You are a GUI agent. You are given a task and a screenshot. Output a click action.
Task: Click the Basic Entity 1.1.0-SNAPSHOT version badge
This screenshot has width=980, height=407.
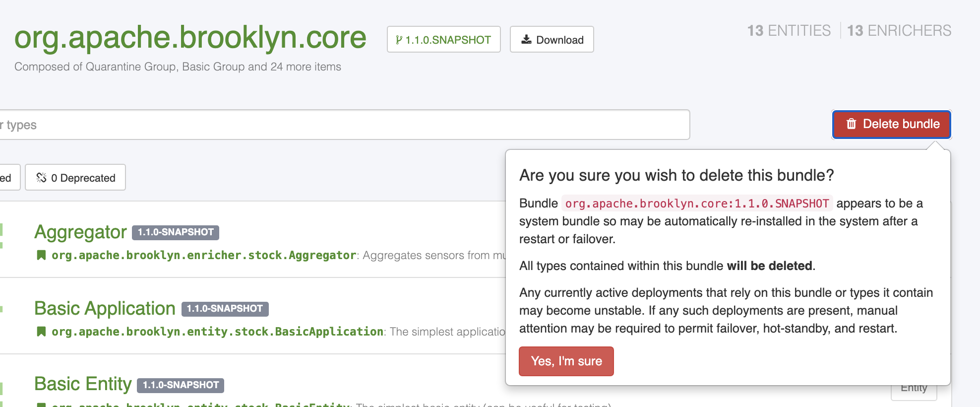coord(181,385)
